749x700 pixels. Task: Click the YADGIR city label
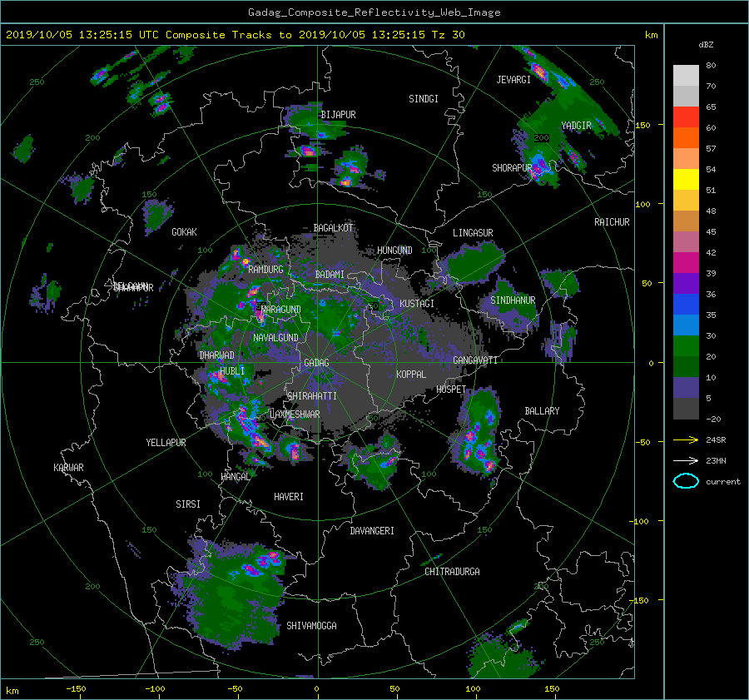[576, 126]
